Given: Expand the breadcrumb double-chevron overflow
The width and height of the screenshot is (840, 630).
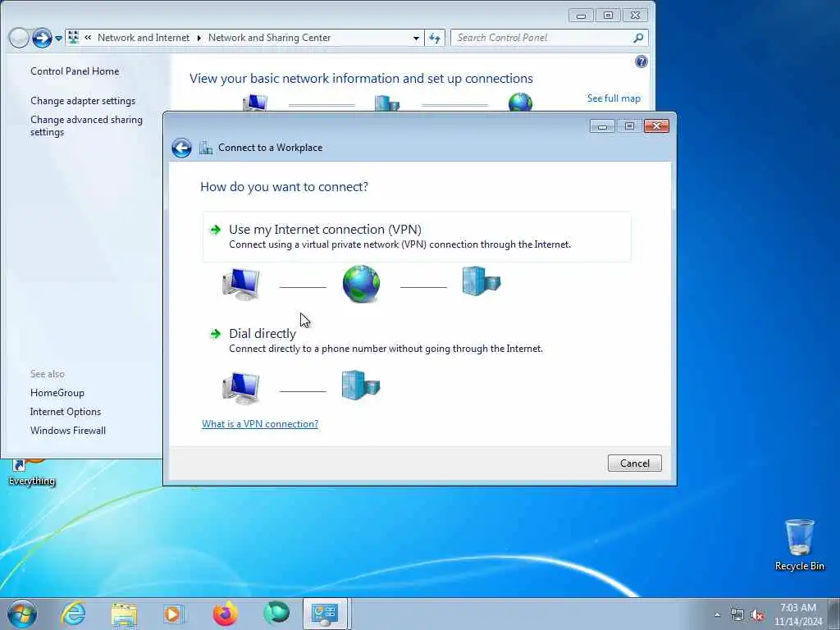Looking at the screenshot, I should tap(88, 38).
